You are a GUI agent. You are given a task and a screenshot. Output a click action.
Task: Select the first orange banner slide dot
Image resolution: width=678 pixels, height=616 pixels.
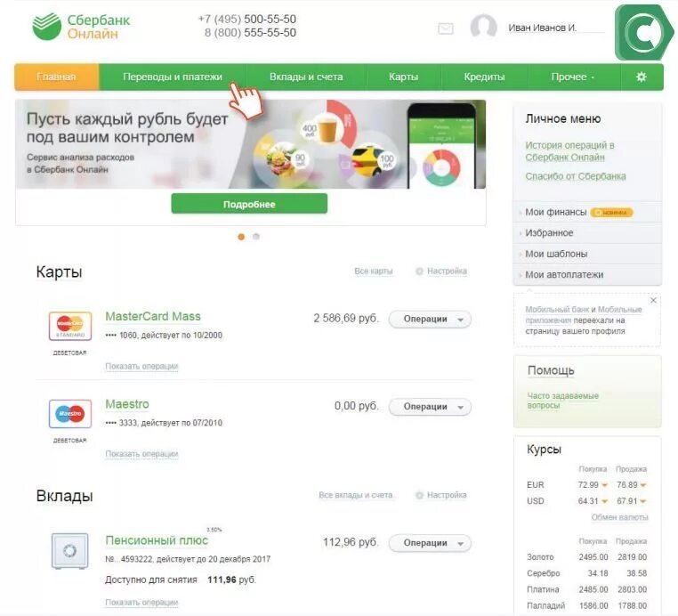pyautogui.click(x=241, y=237)
